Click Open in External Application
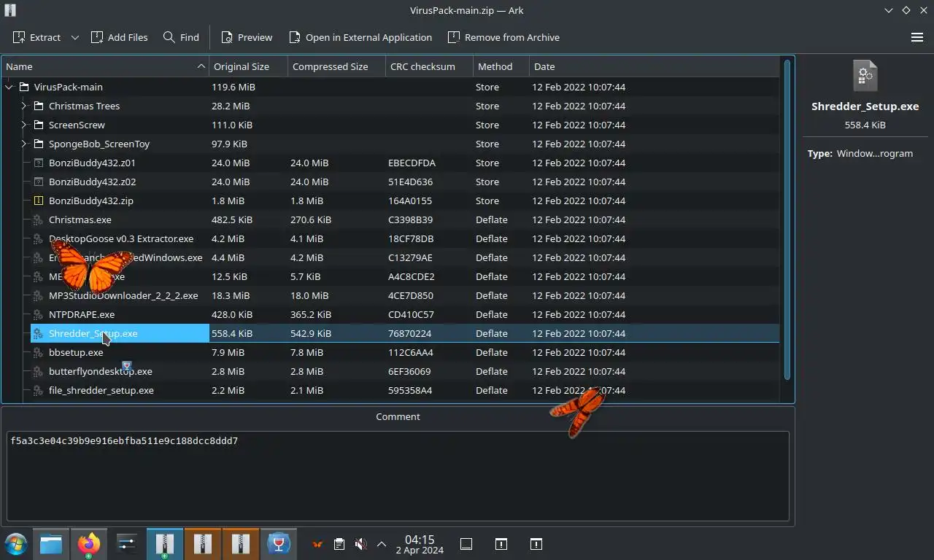This screenshot has width=934, height=560. point(360,37)
